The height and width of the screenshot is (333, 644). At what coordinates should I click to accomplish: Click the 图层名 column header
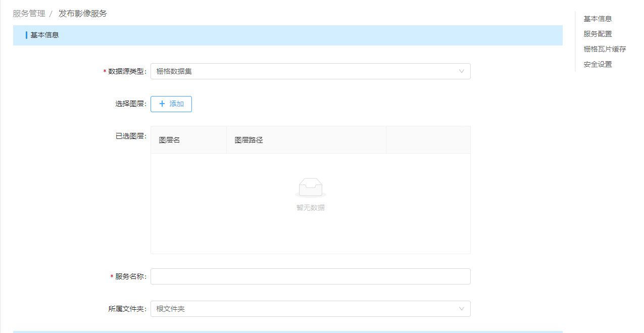tap(170, 140)
